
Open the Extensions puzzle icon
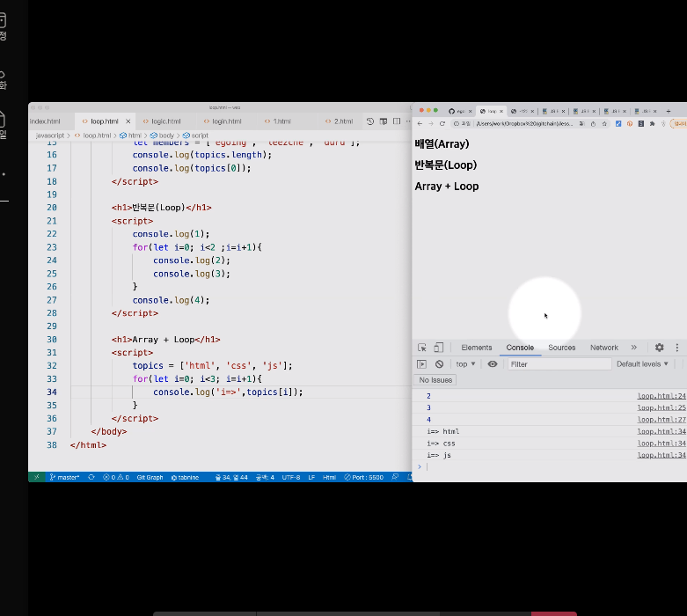tap(653, 123)
